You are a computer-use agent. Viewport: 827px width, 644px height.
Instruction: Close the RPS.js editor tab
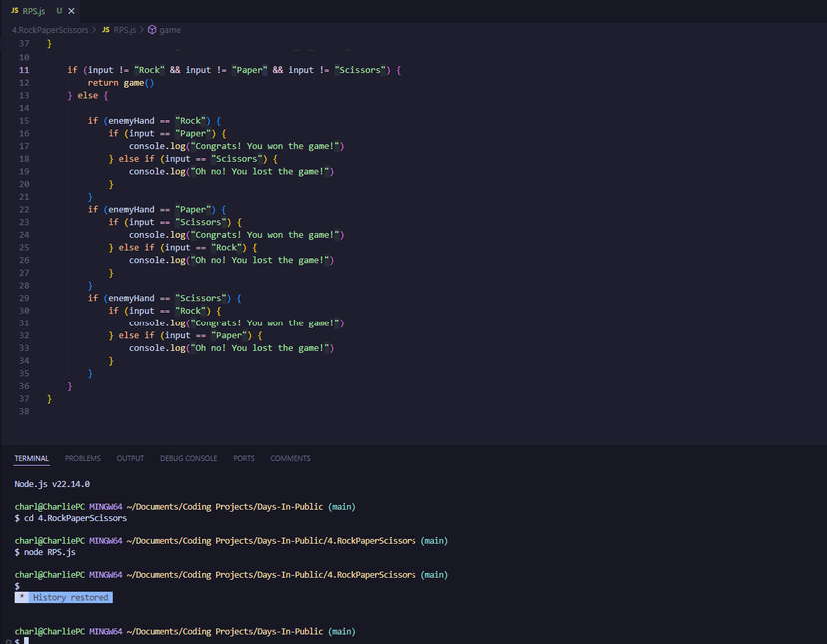72,10
